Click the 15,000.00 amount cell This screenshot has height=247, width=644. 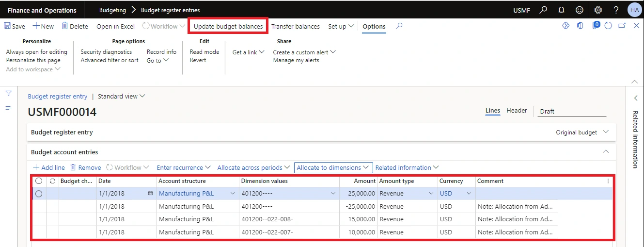[x=358, y=219]
